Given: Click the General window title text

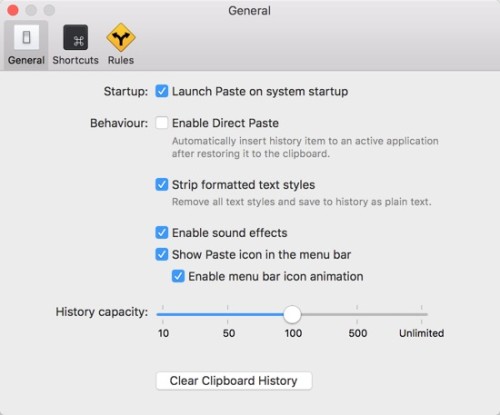Looking at the screenshot, I should coord(249,11).
